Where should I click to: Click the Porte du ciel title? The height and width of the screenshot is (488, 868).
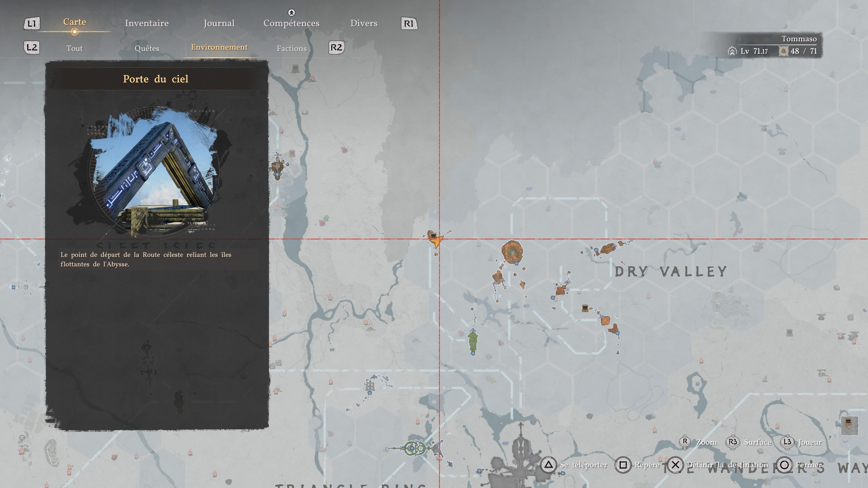pyautogui.click(x=156, y=79)
